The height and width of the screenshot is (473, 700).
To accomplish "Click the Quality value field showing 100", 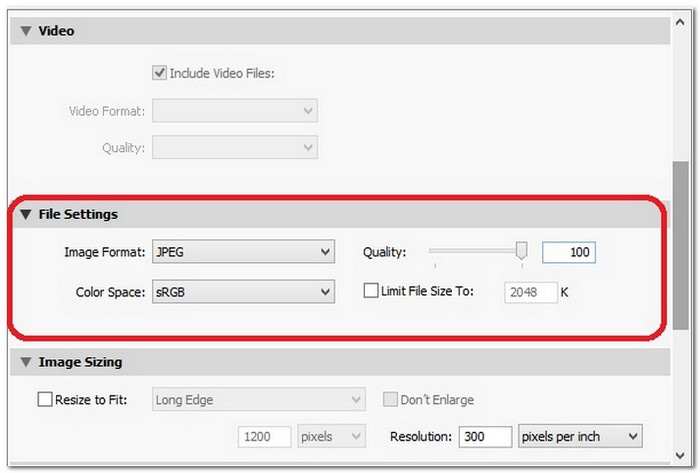I will pos(568,253).
